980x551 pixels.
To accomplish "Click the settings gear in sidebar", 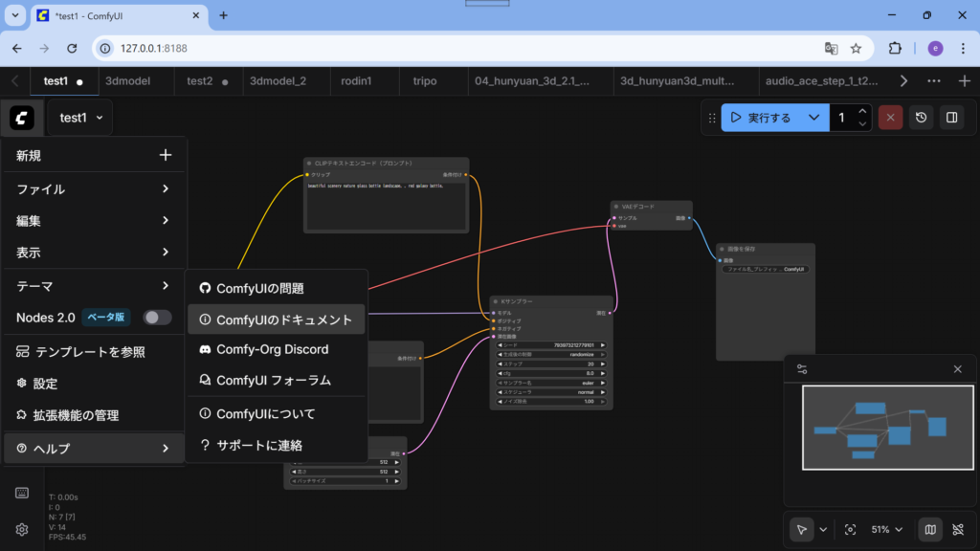I will (21, 529).
